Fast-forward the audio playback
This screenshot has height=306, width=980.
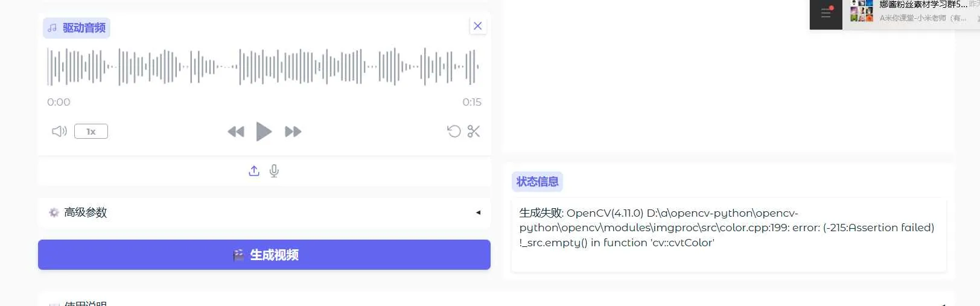293,132
